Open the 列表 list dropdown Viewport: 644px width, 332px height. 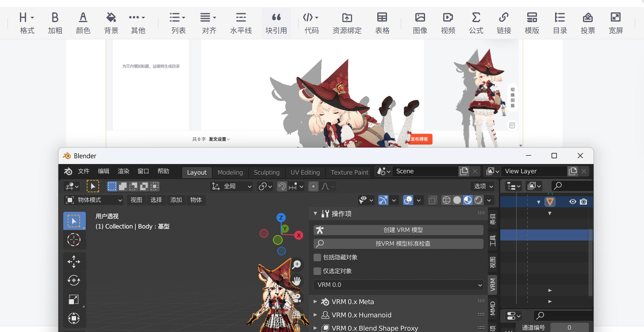pyautogui.click(x=178, y=23)
